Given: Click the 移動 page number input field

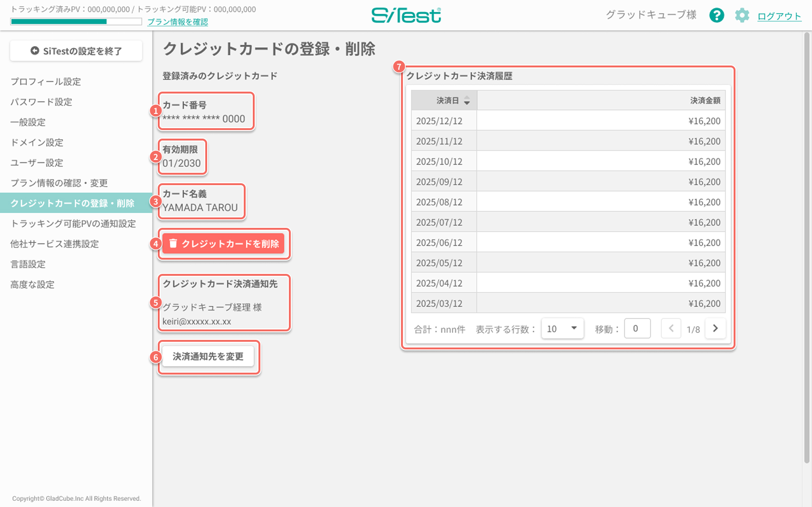Looking at the screenshot, I should tap(637, 329).
